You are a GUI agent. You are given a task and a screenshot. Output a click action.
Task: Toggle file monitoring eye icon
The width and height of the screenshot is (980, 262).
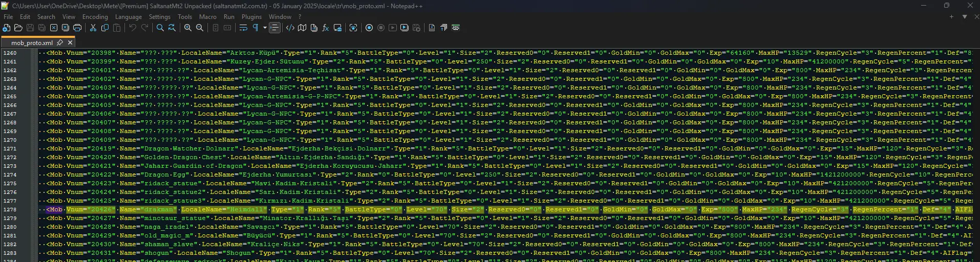(353, 28)
